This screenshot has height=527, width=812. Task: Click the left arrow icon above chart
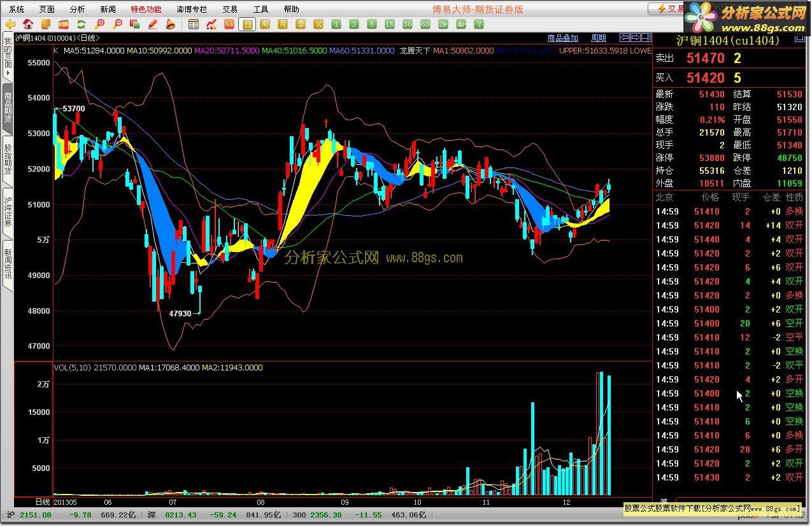[625, 38]
